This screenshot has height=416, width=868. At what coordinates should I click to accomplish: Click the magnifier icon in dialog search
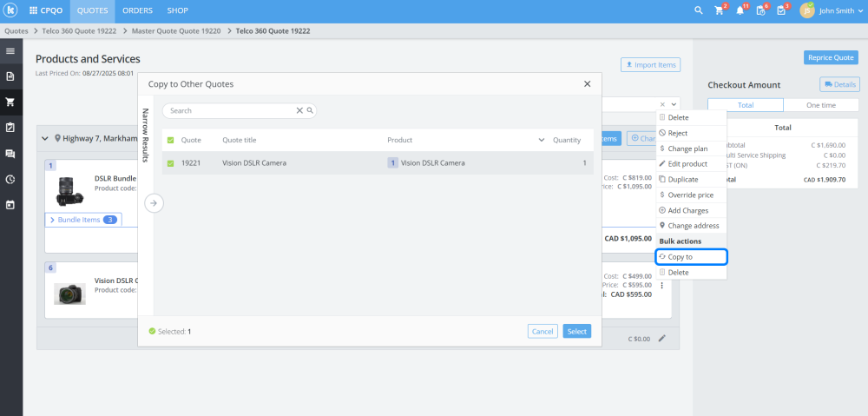tap(310, 111)
